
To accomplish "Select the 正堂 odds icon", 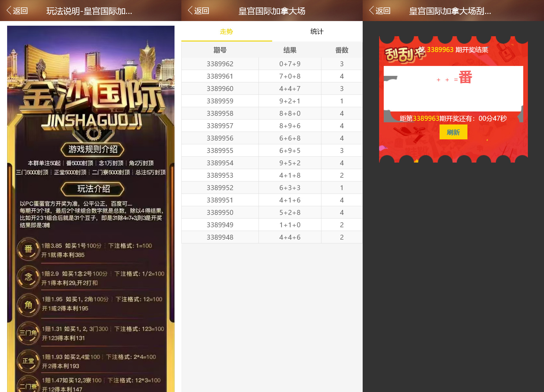I will pyautogui.click(x=28, y=360).
